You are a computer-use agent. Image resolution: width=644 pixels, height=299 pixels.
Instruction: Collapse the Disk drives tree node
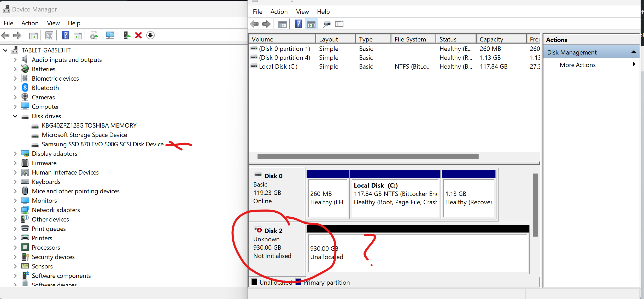point(15,116)
